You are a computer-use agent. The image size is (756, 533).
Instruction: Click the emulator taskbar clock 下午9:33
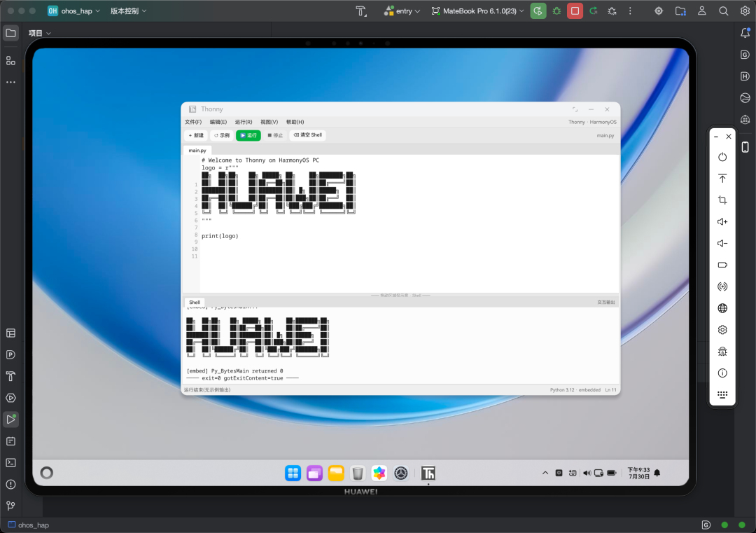pyautogui.click(x=638, y=470)
